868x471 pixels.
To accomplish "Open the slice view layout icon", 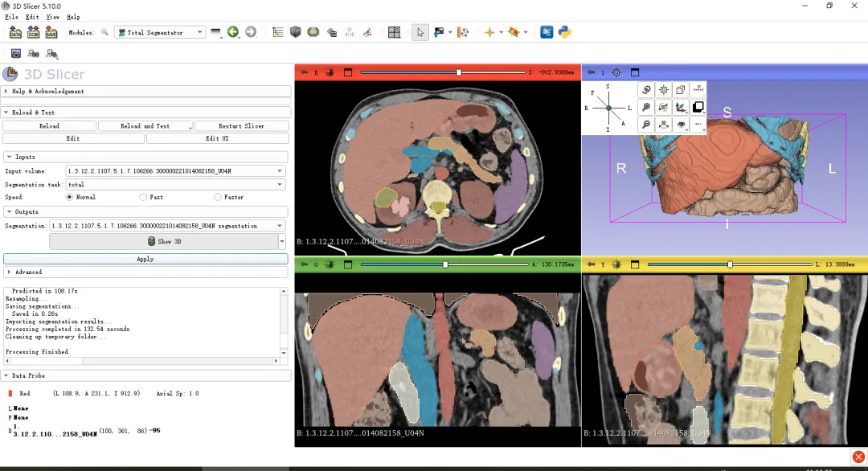I will pos(394,32).
